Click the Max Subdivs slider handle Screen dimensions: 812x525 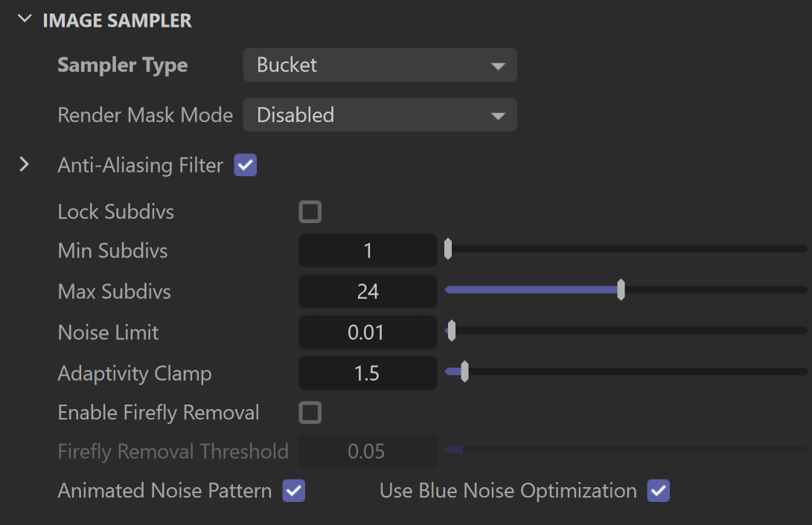pos(621,290)
